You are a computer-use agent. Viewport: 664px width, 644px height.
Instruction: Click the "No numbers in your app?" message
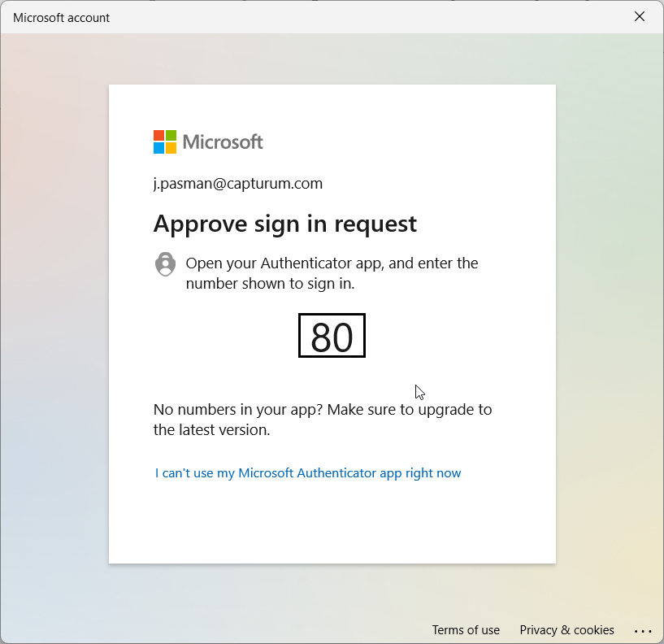(x=323, y=420)
